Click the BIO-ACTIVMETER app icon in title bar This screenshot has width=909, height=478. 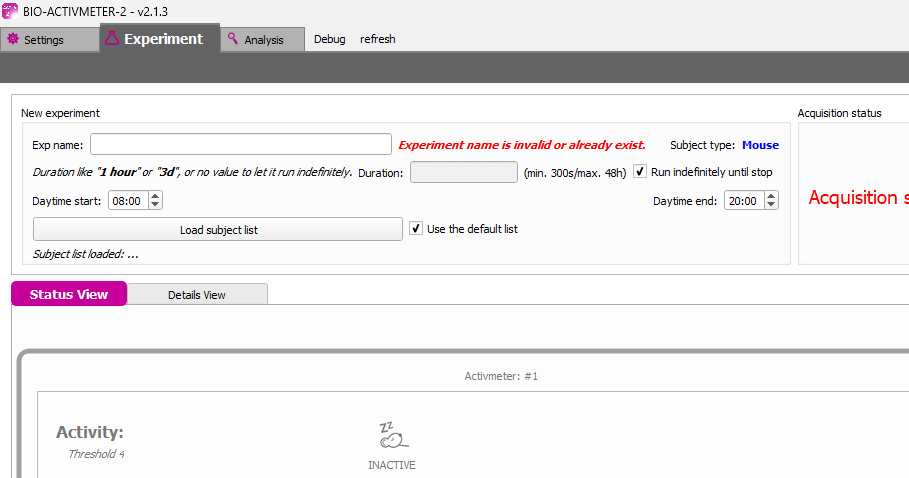point(10,11)
